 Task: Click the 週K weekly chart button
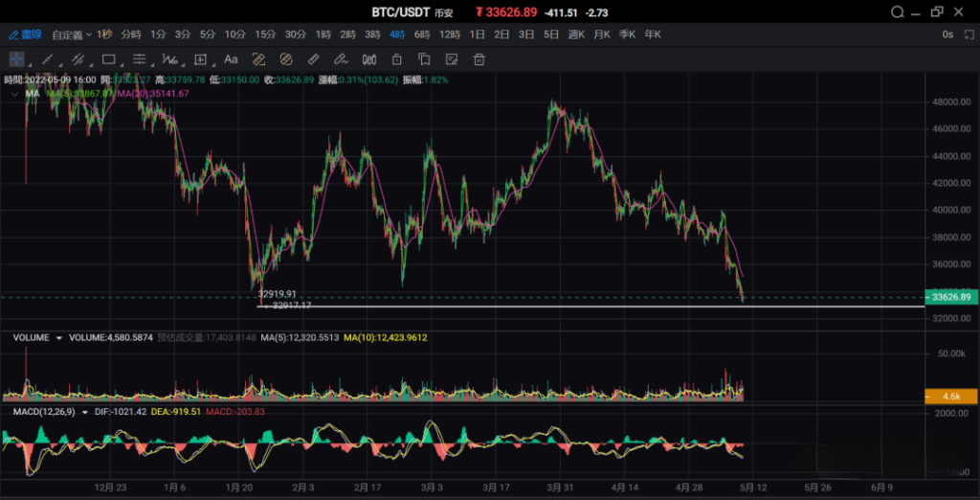[x=576, y=34]
